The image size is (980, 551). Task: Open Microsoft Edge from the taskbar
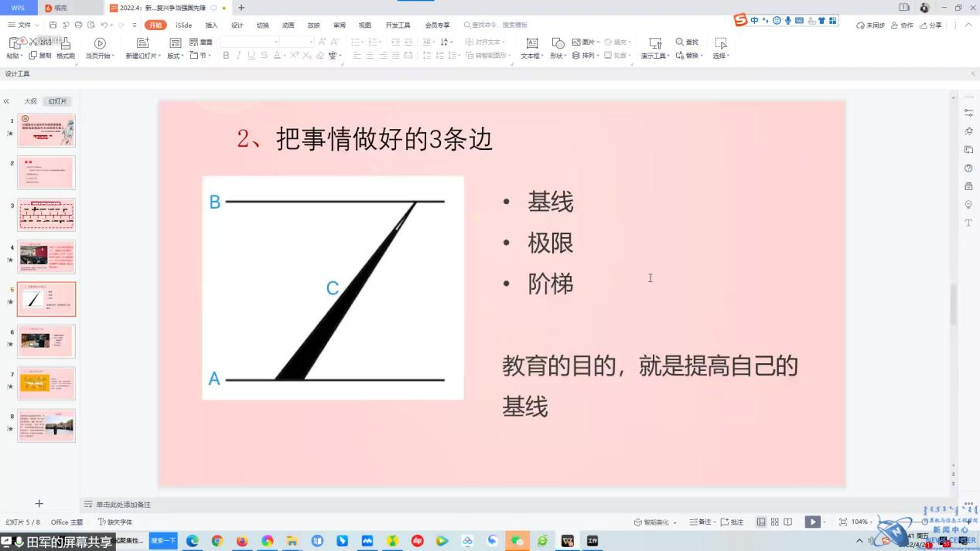pos(192,541)
